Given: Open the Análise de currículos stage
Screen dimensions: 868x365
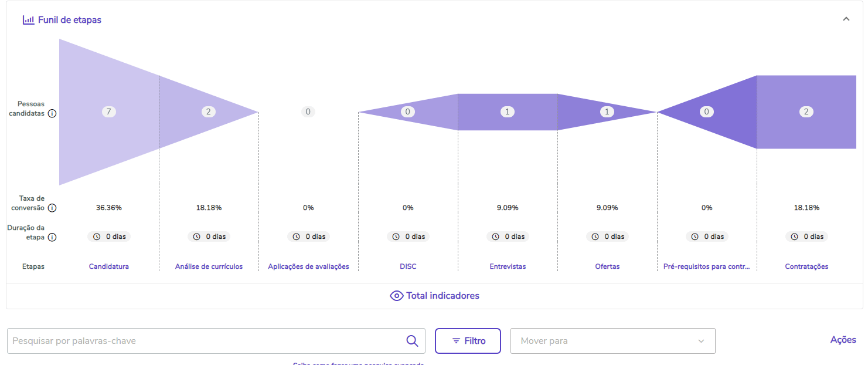Looking at the screenshot, I should click(209, 266).
